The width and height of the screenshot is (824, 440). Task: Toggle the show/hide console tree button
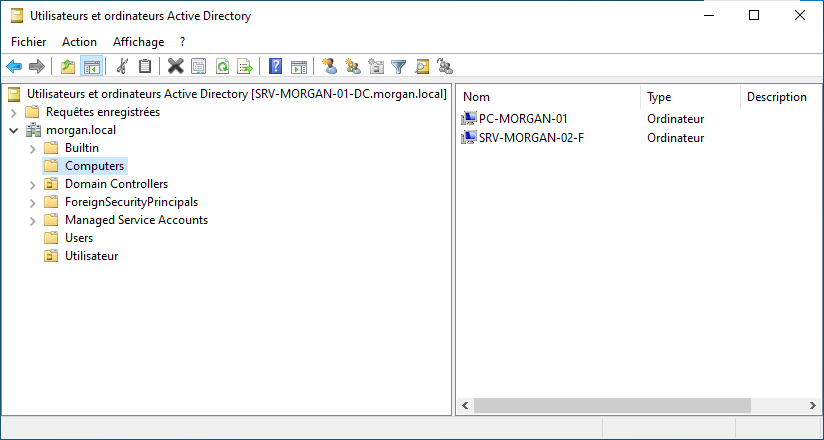pos(91,67)
